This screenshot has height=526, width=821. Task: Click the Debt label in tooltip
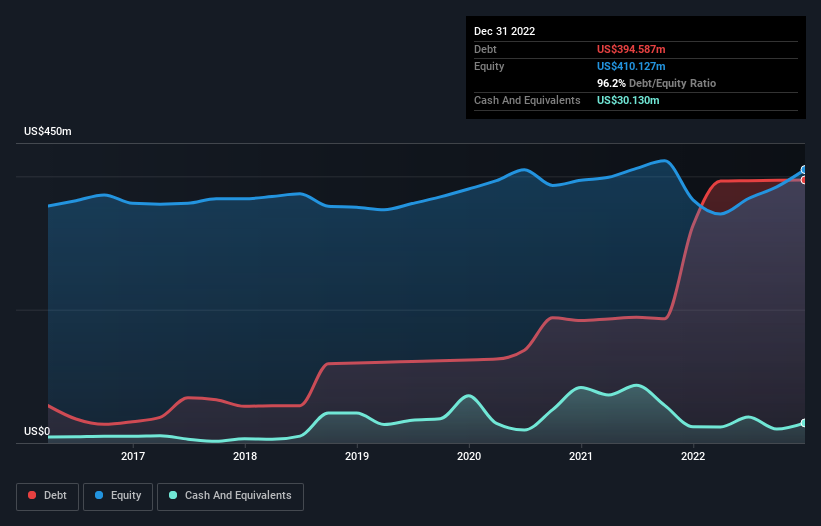click(485, 49)
